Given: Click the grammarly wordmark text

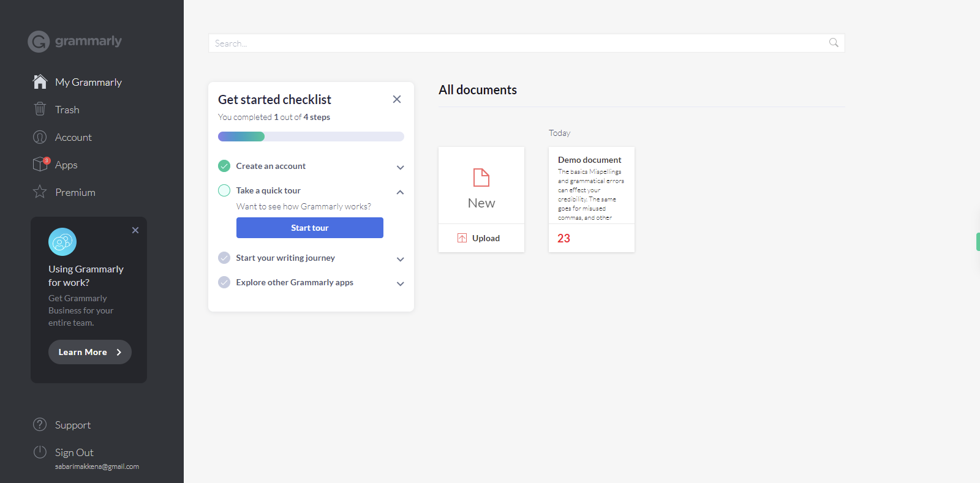Looking at the screenshot, I should [x=88, y=41].
